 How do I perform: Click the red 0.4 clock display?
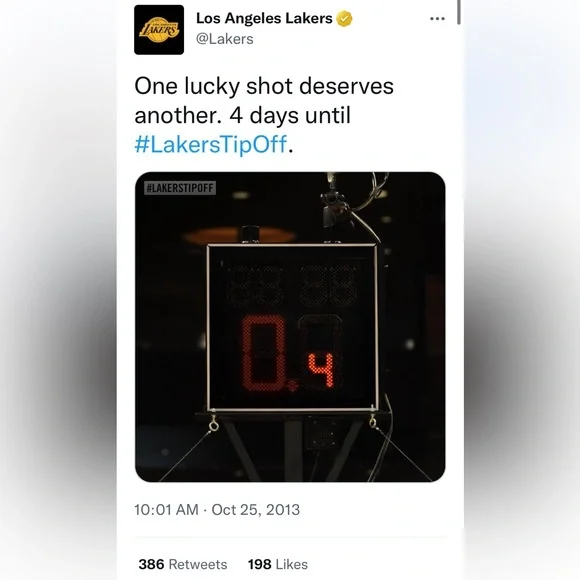coord(288,353)
